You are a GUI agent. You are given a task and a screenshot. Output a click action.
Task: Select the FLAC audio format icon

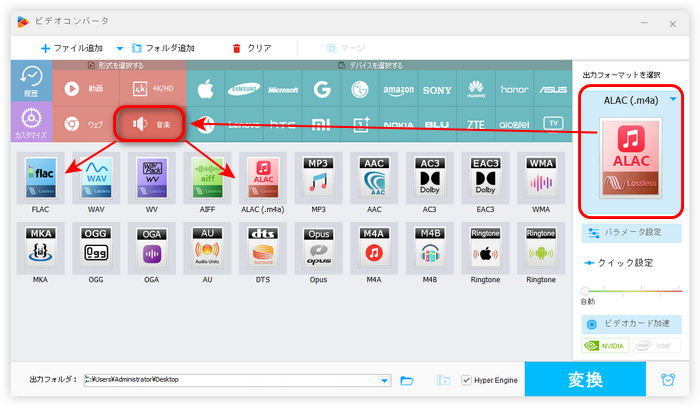(x=41, y=178)
